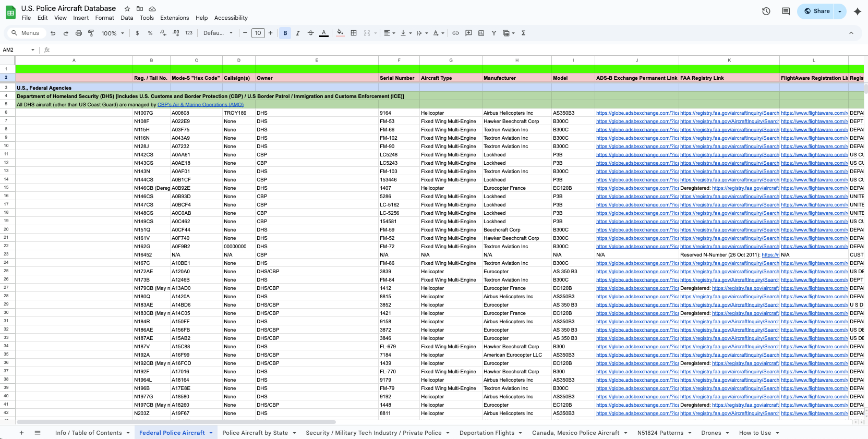Open the font family Defau... dropdown
Screen dimensions: 868x439
pyautogui.click(x=218, y=33)
